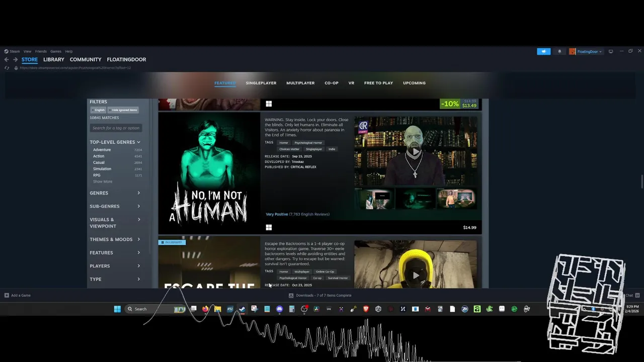Open Discord from the taskbar
Screen dimensions: 644x362
[279, 309]
